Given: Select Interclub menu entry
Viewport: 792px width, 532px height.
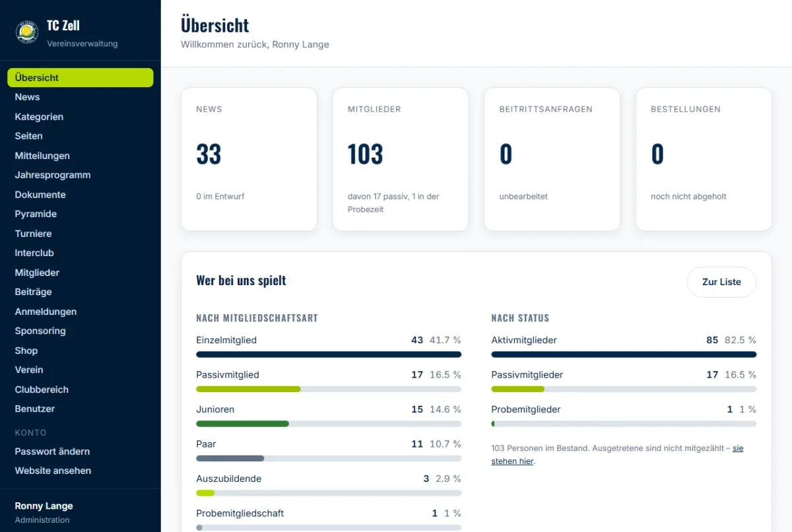Looking at the screenshot, I should pyautogui.click(x=80, y=253).
